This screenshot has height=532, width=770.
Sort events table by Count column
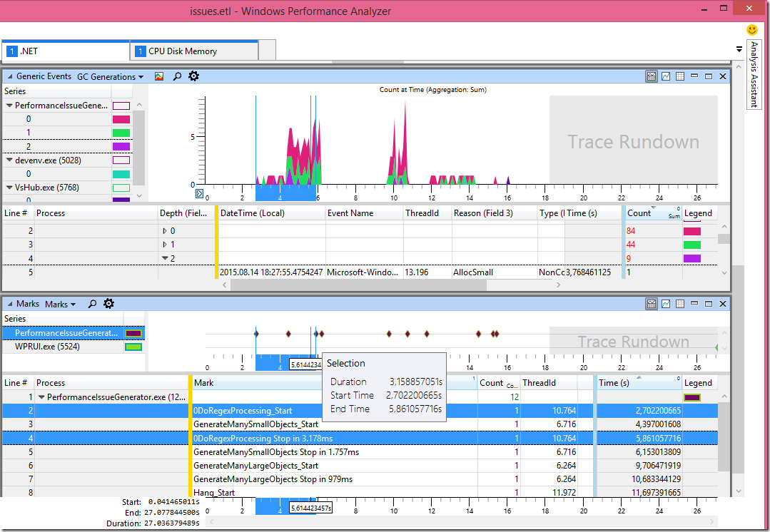click(653, 213)
